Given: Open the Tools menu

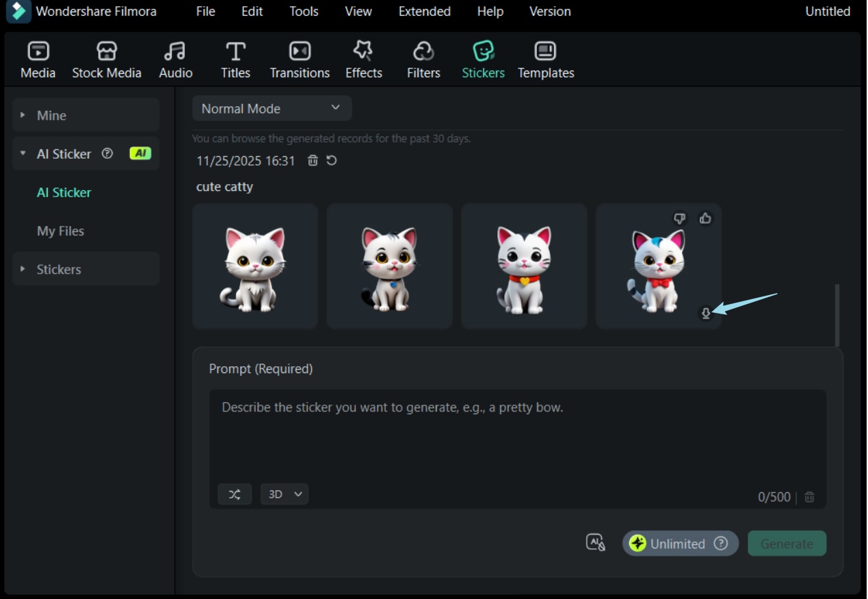Looking at the screenshot, I should [x=304, y=12].
